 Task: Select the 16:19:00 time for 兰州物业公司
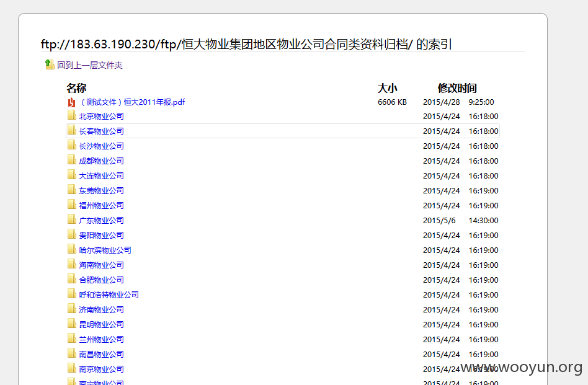483,339
